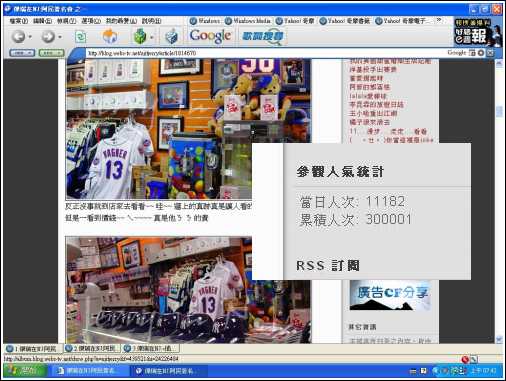Click the round dark icon after Google box
Image resolution: width=506 pixels, height=381 pixels.
481,53
